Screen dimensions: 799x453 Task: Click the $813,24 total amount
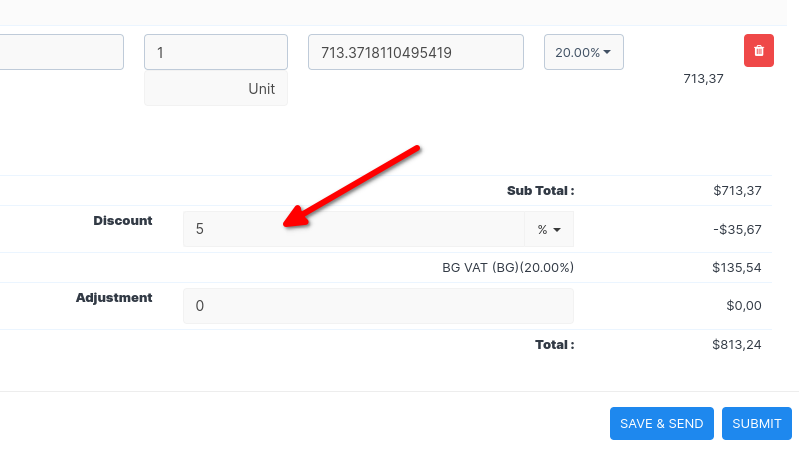click(x=737, y=344)
